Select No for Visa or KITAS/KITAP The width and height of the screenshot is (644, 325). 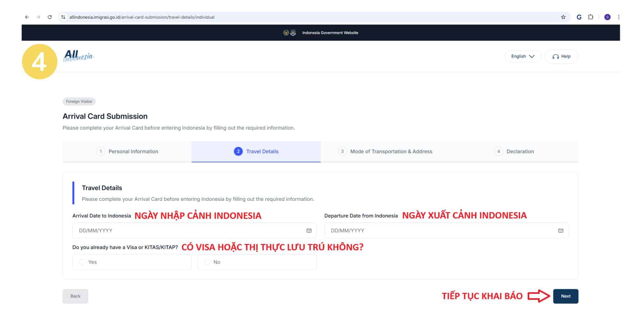pyautogui.click(x=207, y=262)
